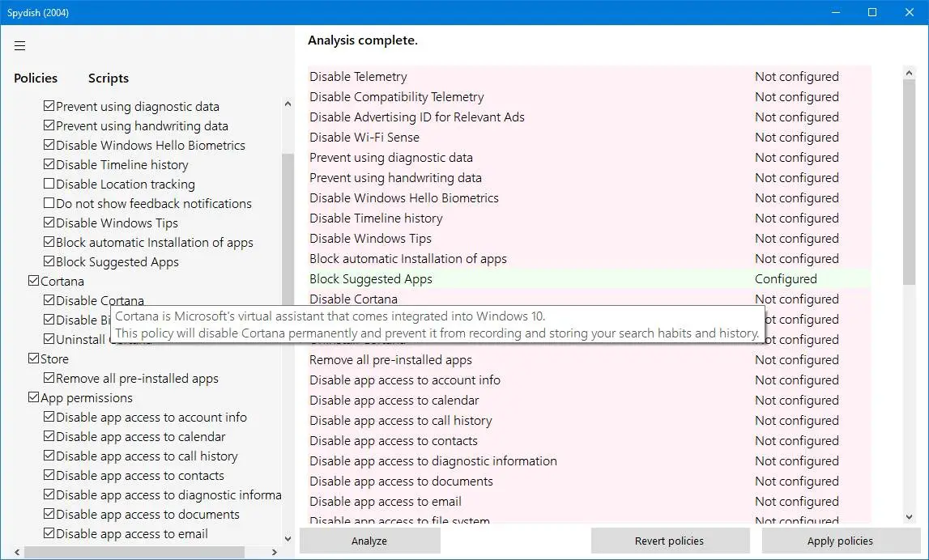Click the Analyze button

tap(369, 541)
